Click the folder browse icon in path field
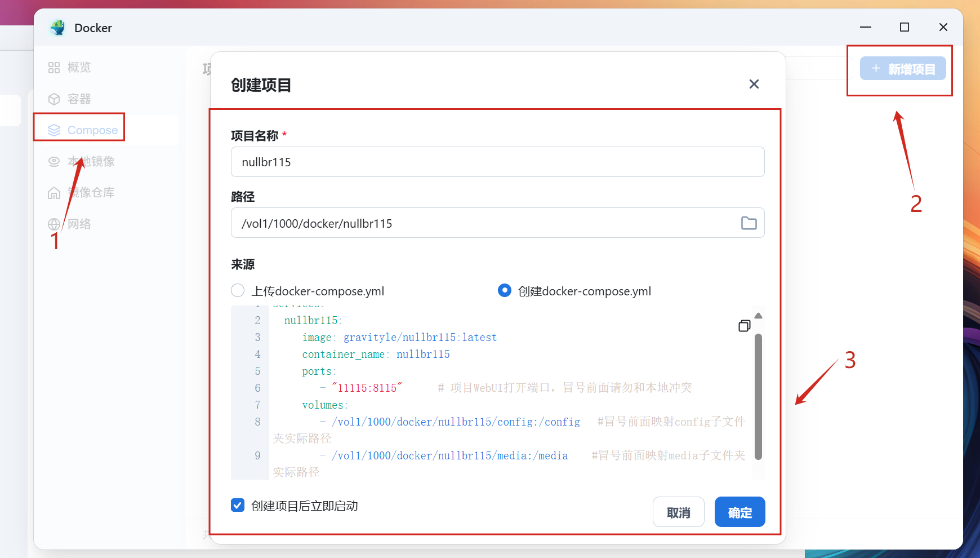 749,223
